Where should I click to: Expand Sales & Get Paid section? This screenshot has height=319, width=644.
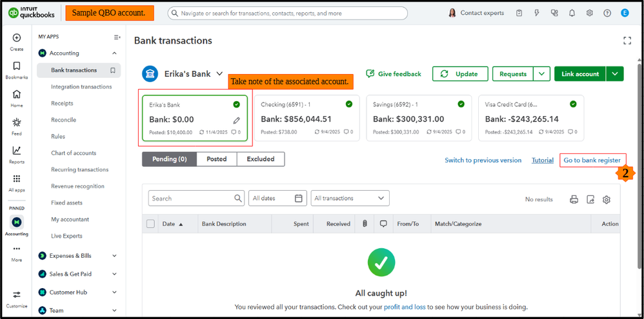click(x=115, y=274)
